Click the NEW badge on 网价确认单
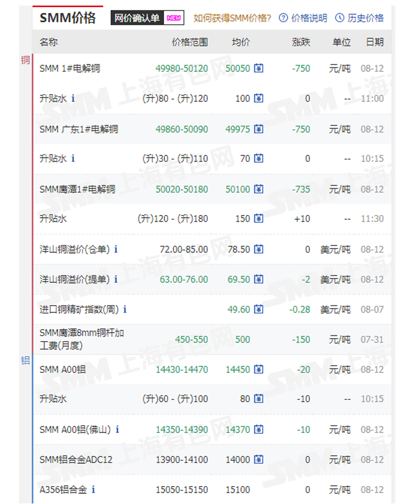420x504 pixels. tap(174, 18)
